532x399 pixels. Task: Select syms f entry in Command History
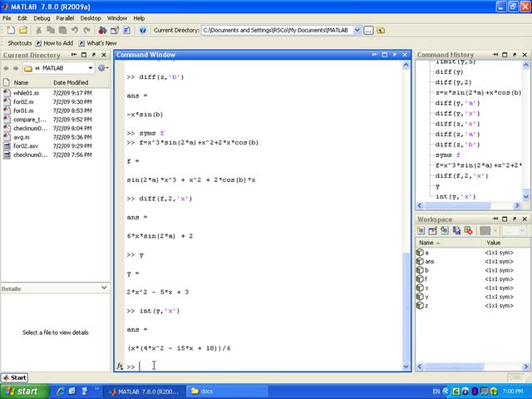click(x=448, y=155)
